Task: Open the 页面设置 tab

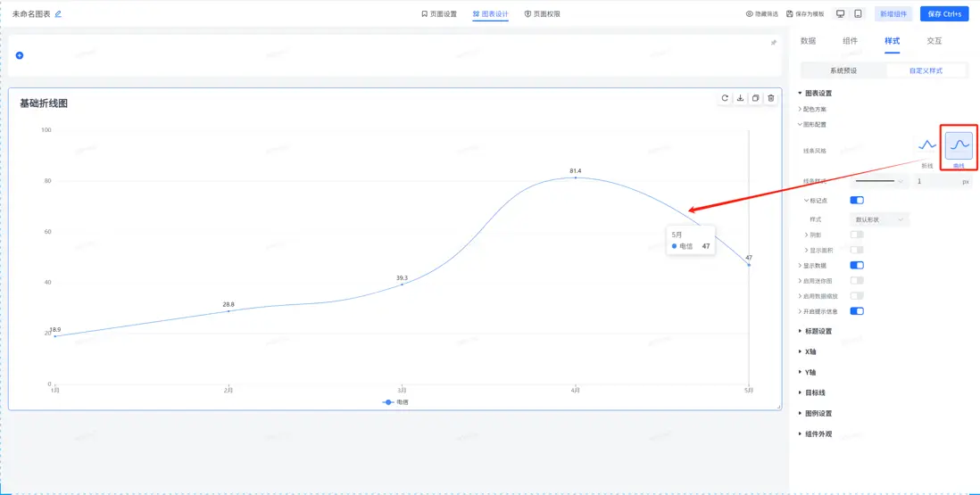Action: click(439, 14)
